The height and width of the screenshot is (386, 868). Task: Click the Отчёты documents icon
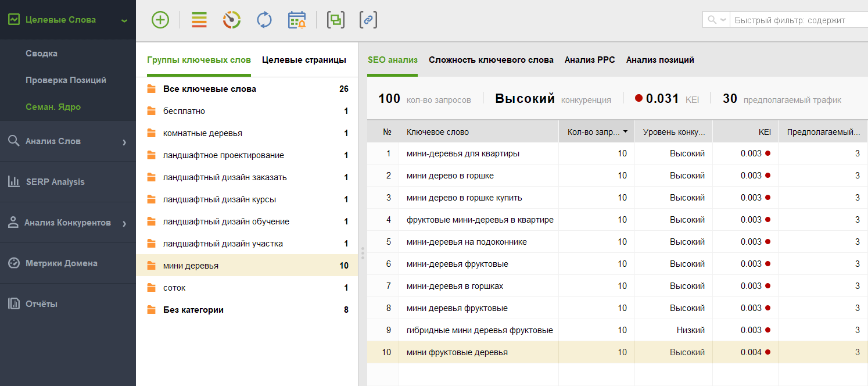(13, 303)
